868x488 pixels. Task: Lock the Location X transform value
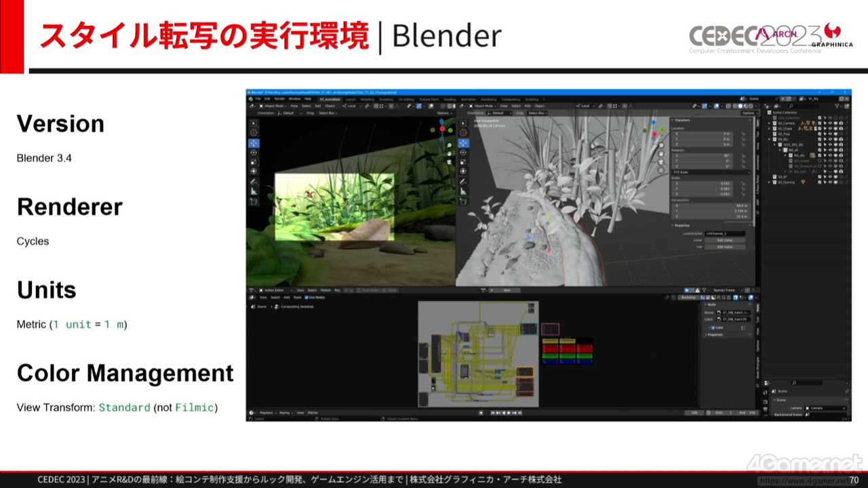[x=743, y=134]
